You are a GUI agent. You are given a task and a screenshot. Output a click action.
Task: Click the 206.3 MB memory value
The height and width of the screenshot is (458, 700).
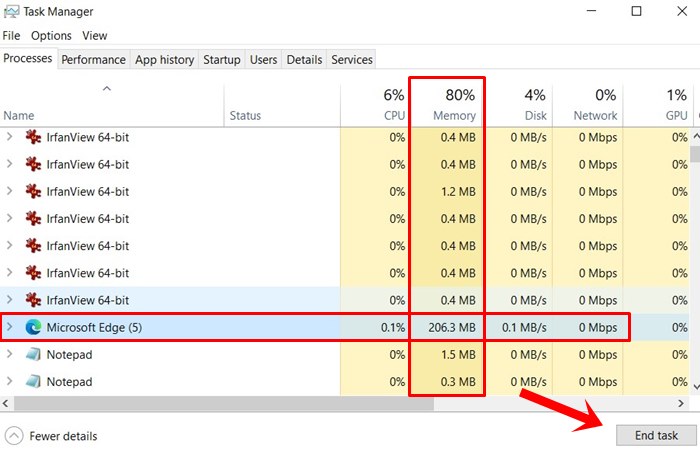[x=452, y=327]
